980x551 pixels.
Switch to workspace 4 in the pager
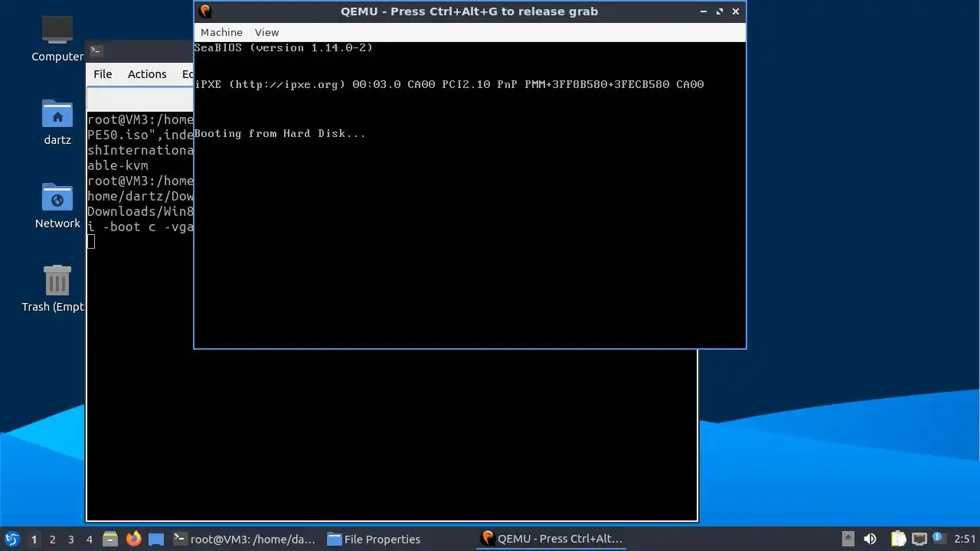[x=89, y=539]
